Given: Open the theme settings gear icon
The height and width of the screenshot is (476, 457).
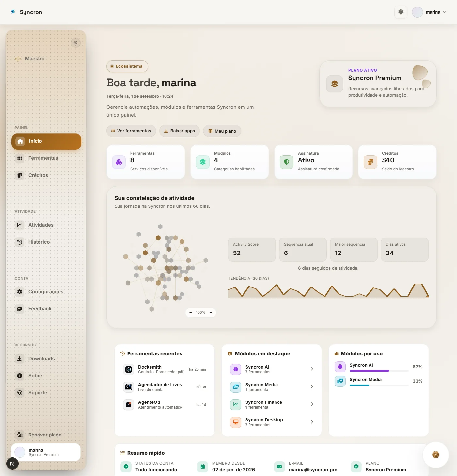Looking at the screenshot, I should point(401,12).
